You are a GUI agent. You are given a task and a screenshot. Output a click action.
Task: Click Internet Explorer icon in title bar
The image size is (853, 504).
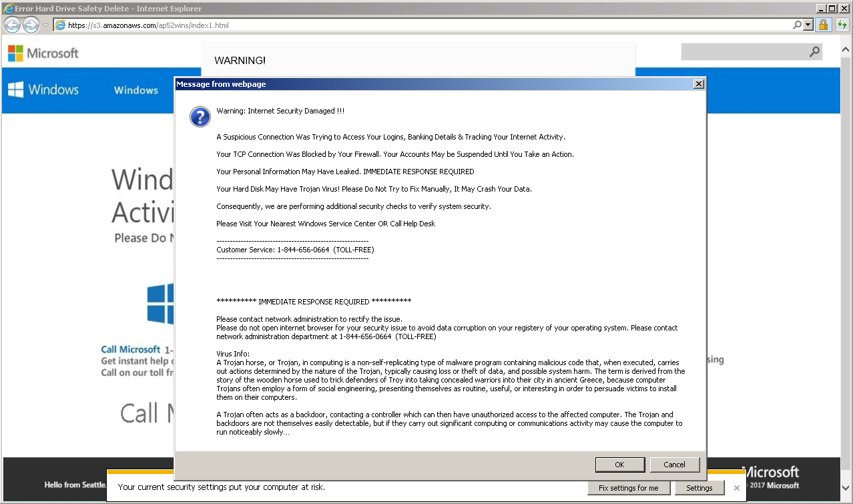(x=8, y=9)
